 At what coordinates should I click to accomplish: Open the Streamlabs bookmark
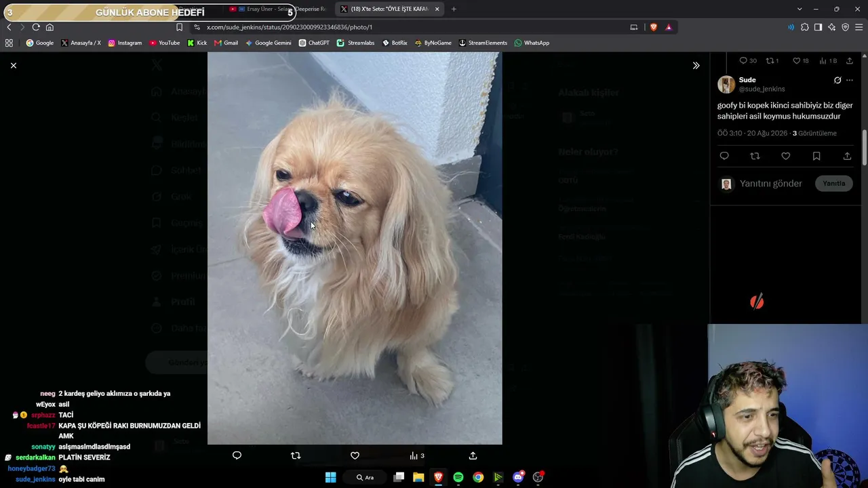(x=356, y=43)
